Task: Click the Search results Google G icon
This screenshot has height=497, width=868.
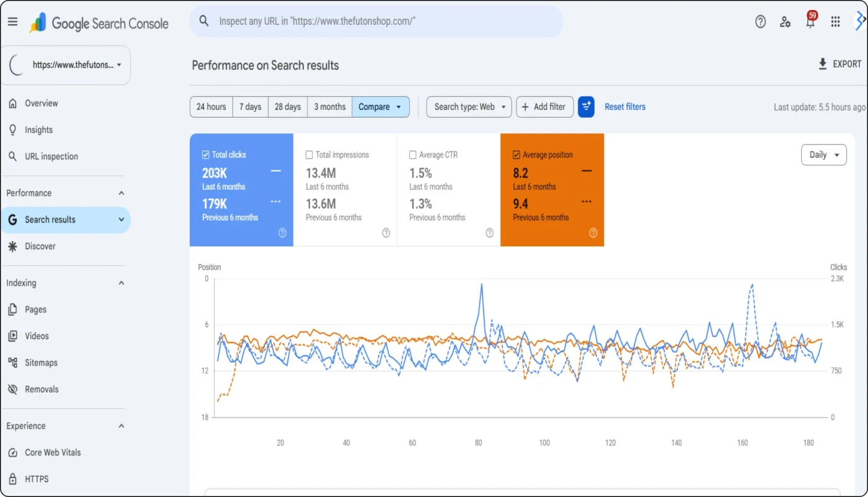Action: tap(12, 220)
